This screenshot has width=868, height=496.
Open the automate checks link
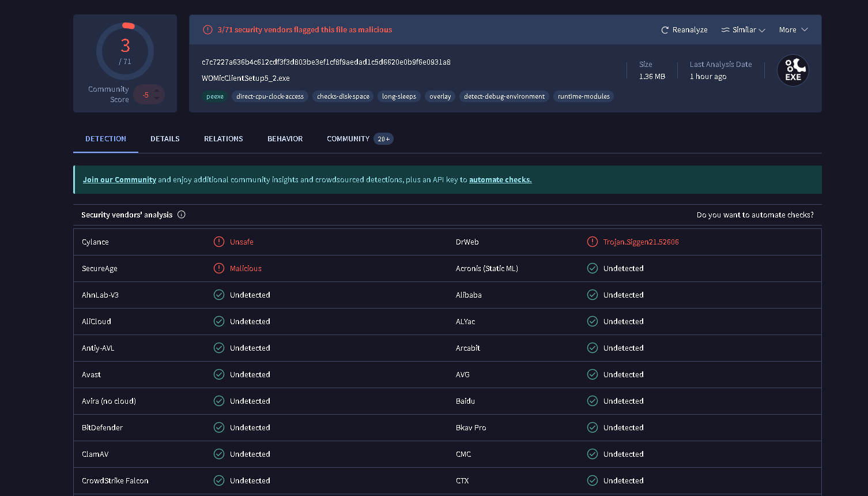pyautogui.click(x=500, y=180)
